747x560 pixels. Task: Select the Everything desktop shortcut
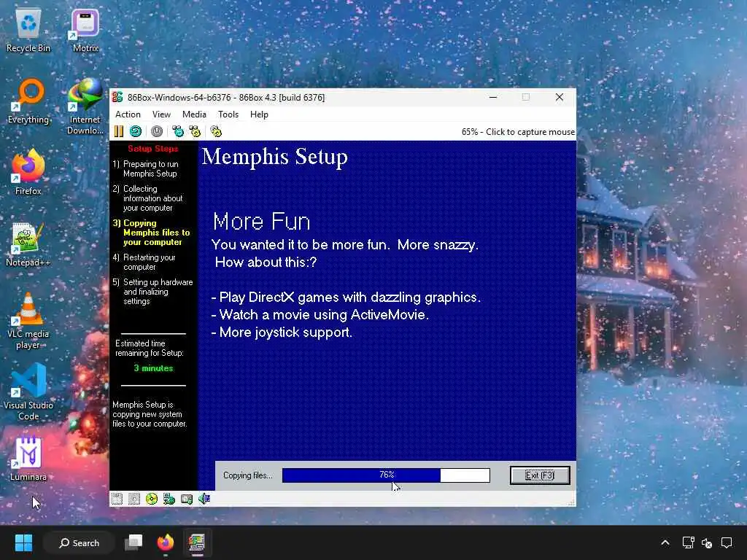click(28, 102)
